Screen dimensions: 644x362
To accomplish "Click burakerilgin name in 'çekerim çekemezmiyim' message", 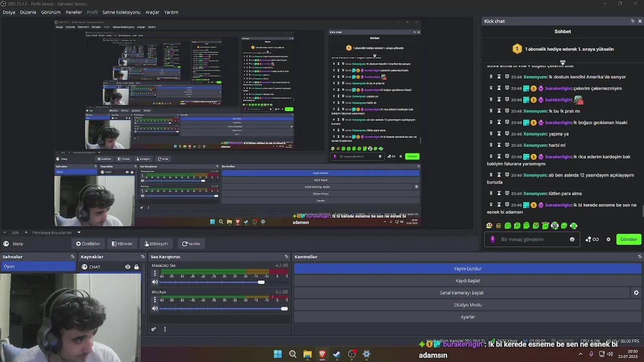I will tap(558, 88).
